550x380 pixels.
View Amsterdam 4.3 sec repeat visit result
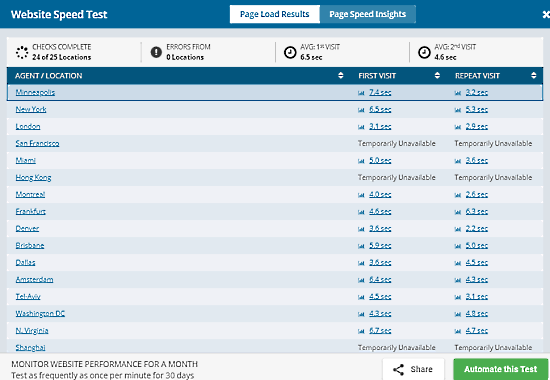[477, 280]
